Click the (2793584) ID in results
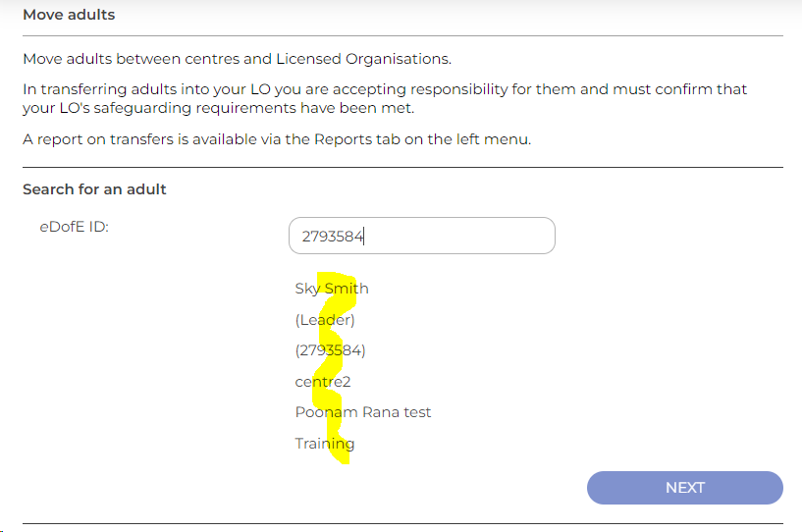 pyautogui.click(x=331, y=350)
